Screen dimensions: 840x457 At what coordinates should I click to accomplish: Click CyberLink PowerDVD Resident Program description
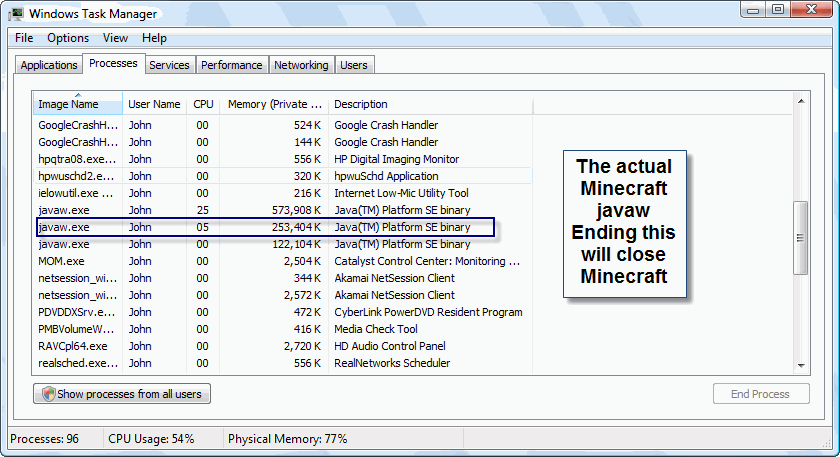(428, 312)
